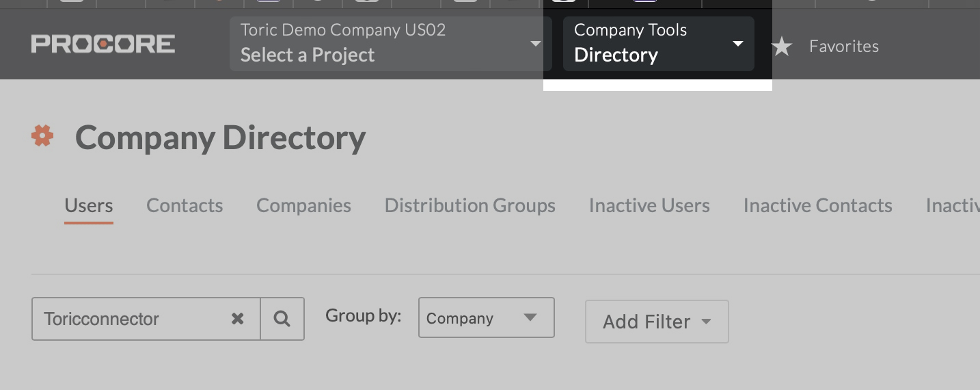This screenshot has width=980, height=390.
Task: Click the Favorites star icon
Action: click(x=782, y=47)
